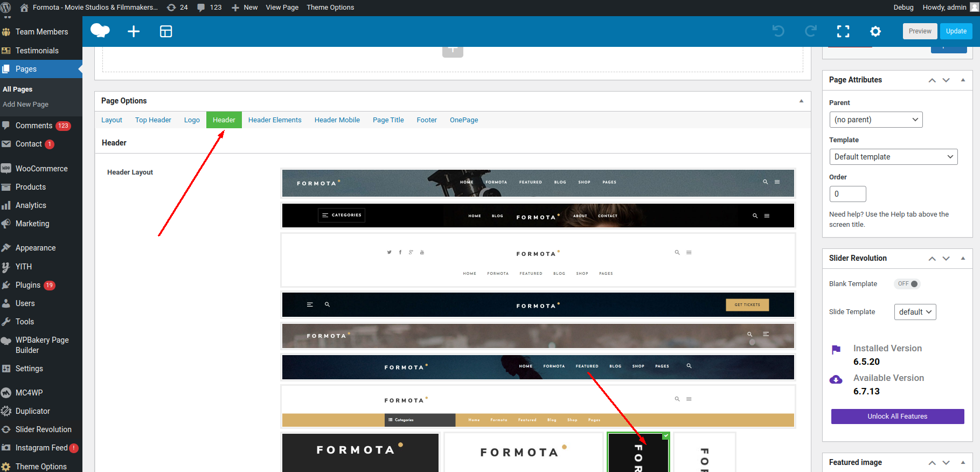Click the WPBakery cloud logo icon
Image resolution: width=980 pixels, height=472 pixels.
[x=100, y=31]
